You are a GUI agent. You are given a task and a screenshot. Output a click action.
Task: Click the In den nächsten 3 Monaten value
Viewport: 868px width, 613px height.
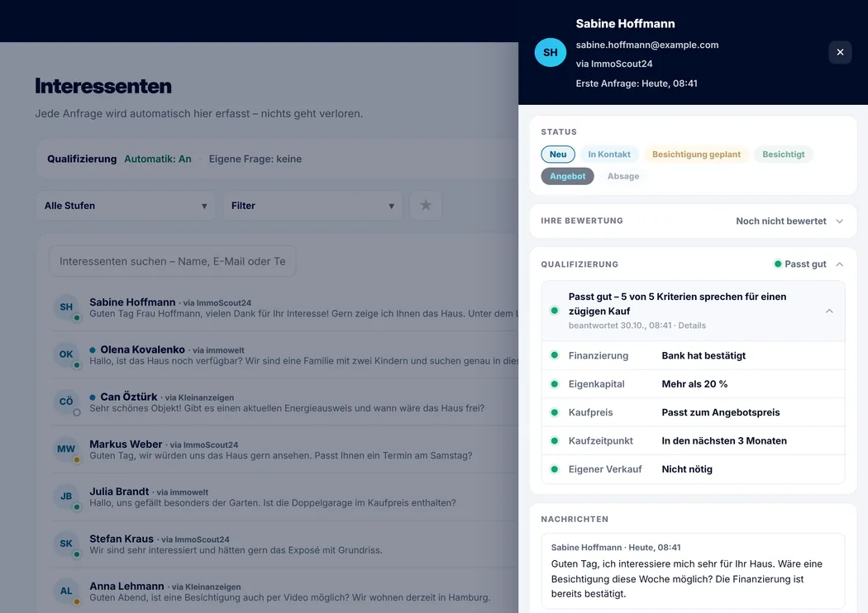(724, 441)
